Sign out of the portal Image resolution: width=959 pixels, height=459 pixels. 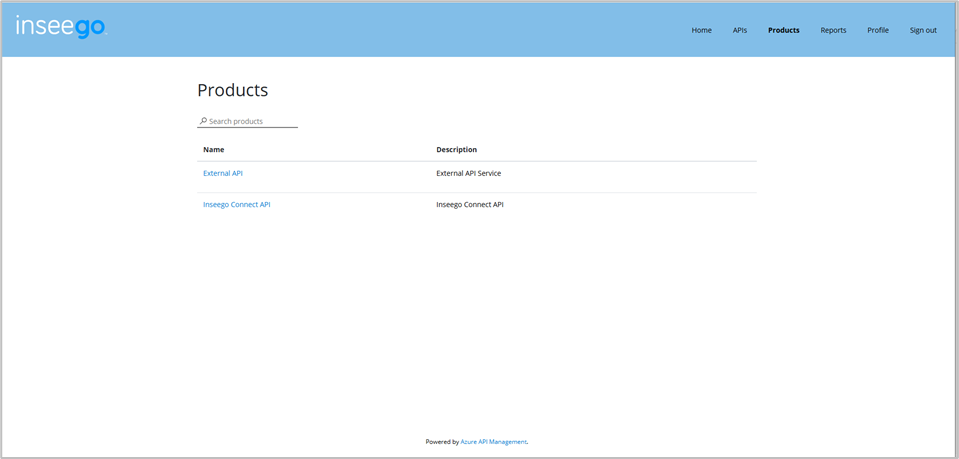coord(923,30)
